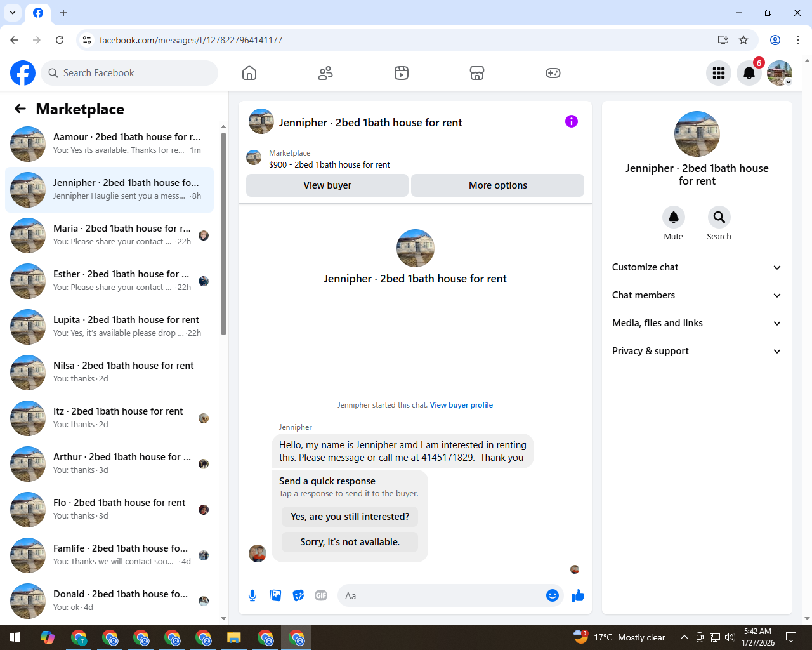Open the $900 2bed 1bath listing link
Viewport: 812px width, 650px height.
click(329, 164)
